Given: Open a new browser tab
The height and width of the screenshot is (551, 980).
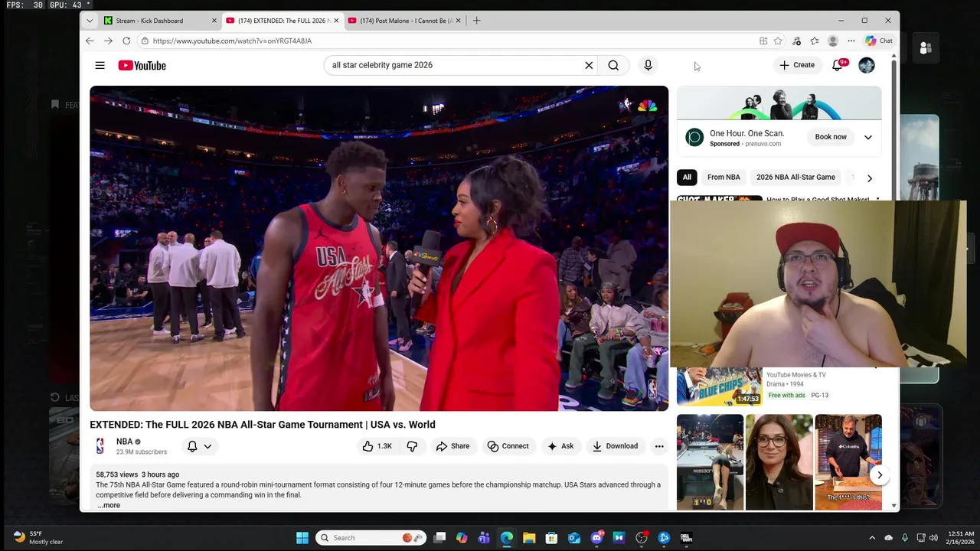Looking at the screenshot, I should [x=476, y=21].
